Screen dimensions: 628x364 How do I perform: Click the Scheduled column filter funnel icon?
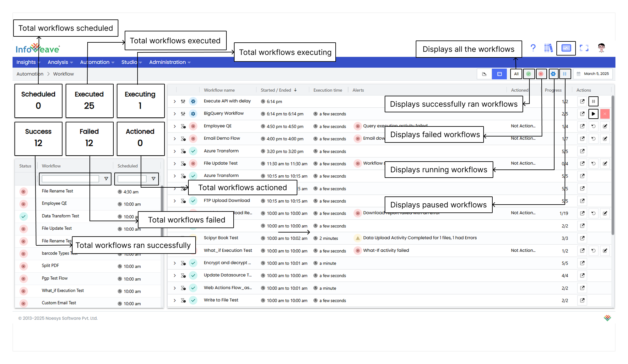153,179
